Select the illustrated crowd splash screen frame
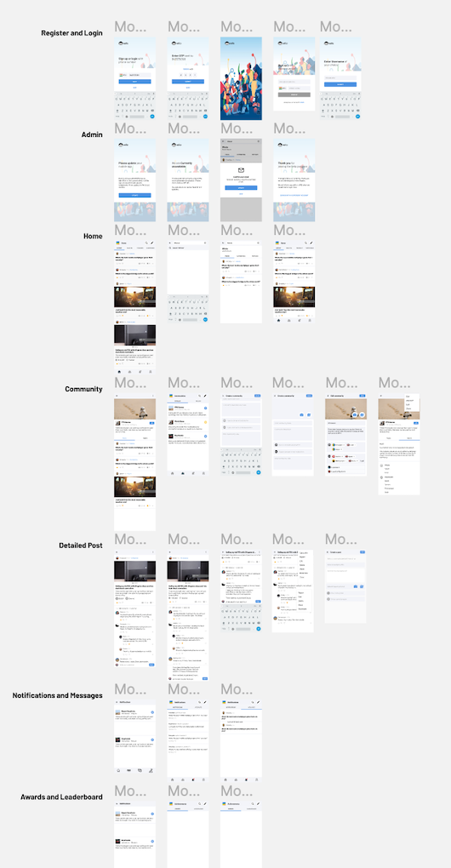Viewport: 451px width, 868px height. (x=242, y=78)
